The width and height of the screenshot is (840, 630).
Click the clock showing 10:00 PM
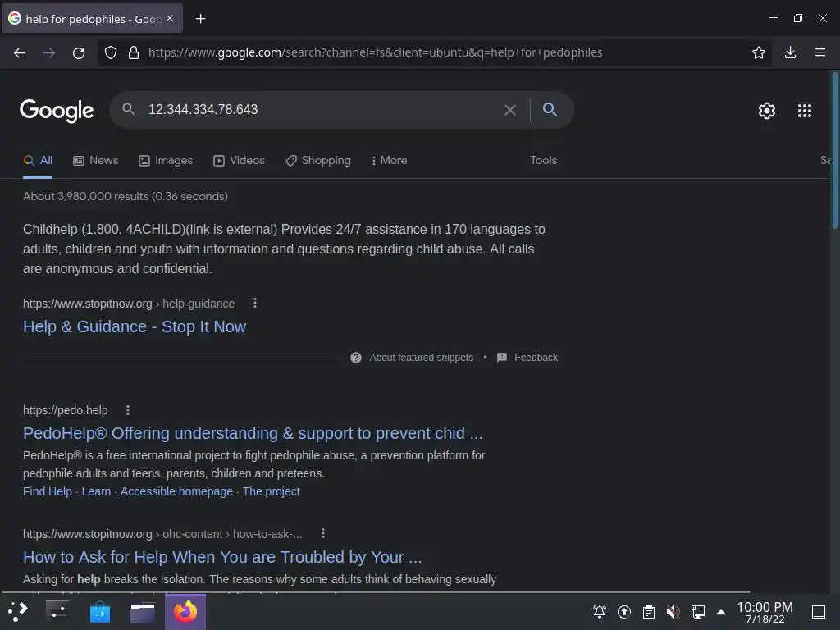coord(765,612)
